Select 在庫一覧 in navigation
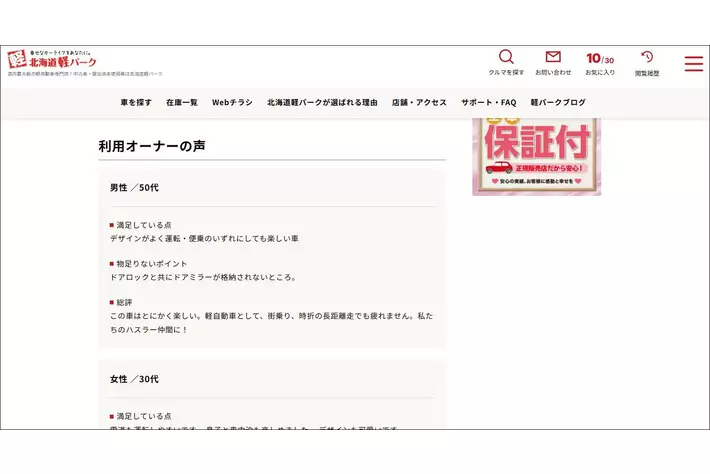 (182, 102)
